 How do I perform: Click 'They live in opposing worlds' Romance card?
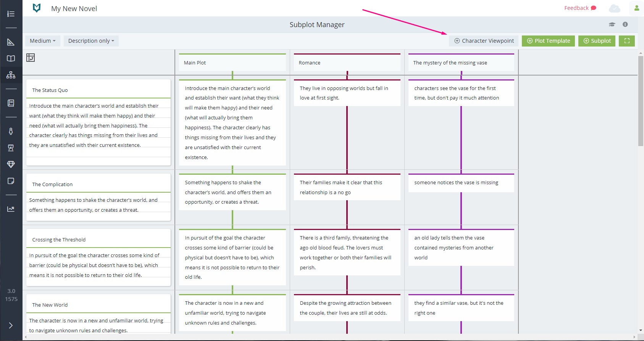(347, 93)
